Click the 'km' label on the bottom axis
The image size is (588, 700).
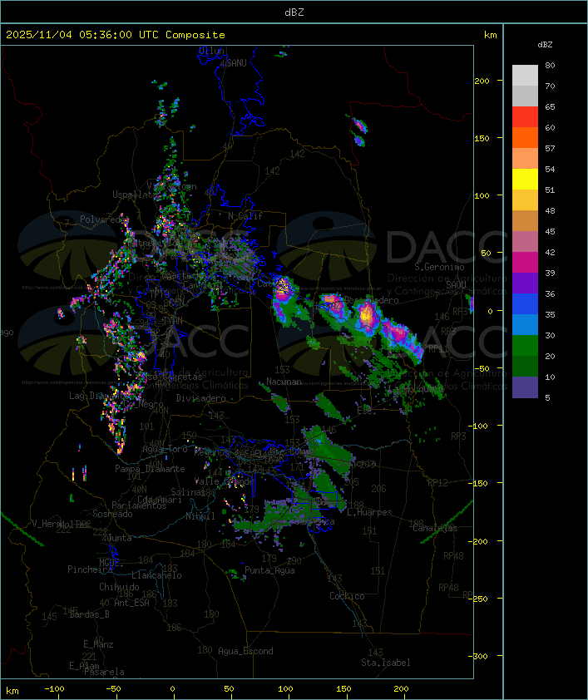pyautogui.click(x=12, y=691)
